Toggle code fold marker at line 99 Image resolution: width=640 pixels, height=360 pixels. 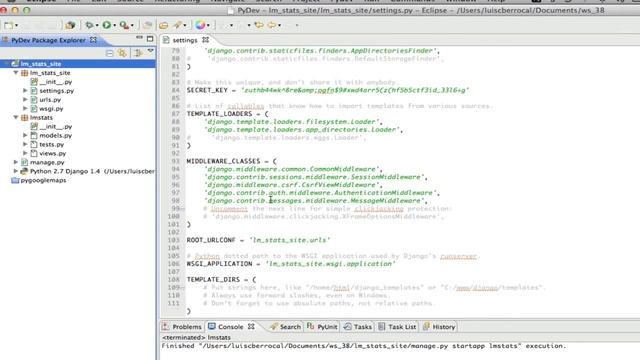(x=183, y=209)
